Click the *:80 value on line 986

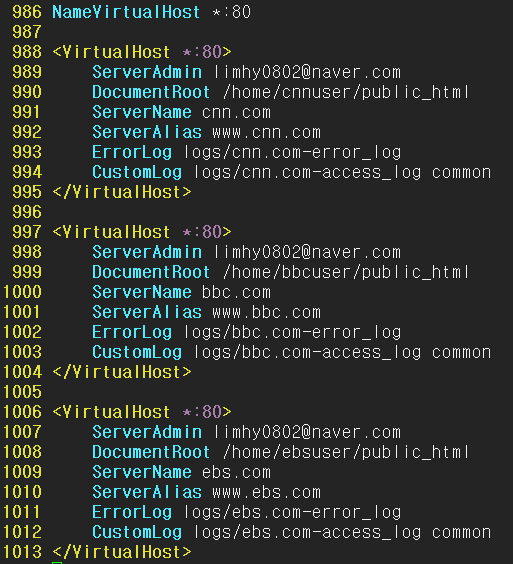pyautogui.click(x=231, y=12)
